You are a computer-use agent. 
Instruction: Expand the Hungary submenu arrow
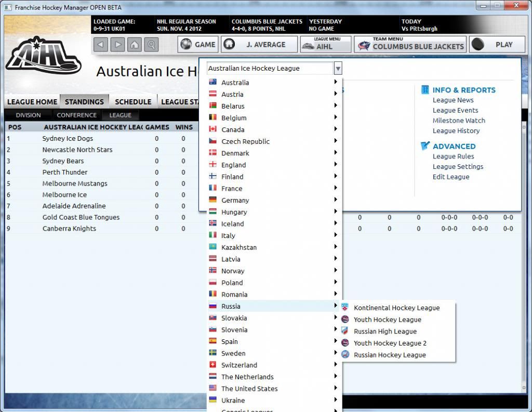tap(335, 211)
